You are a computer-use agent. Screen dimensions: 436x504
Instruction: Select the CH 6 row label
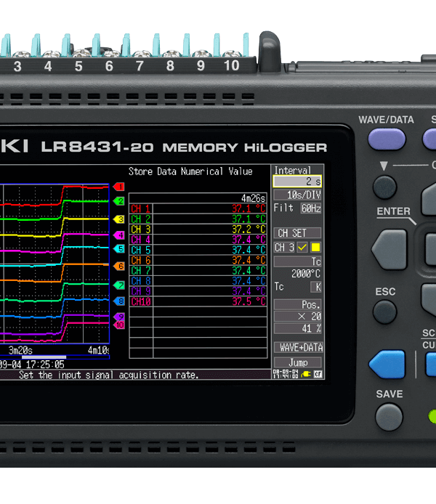click(141, 261)
